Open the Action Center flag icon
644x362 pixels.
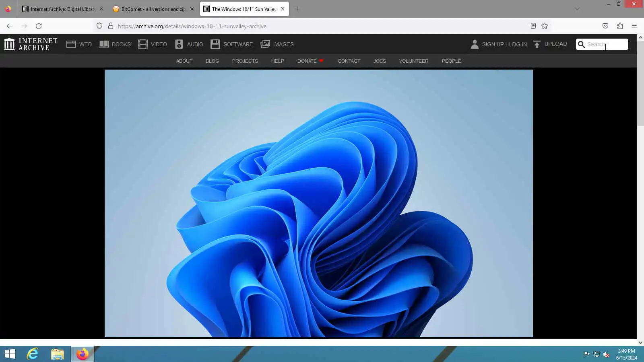[x=586, y=354]
